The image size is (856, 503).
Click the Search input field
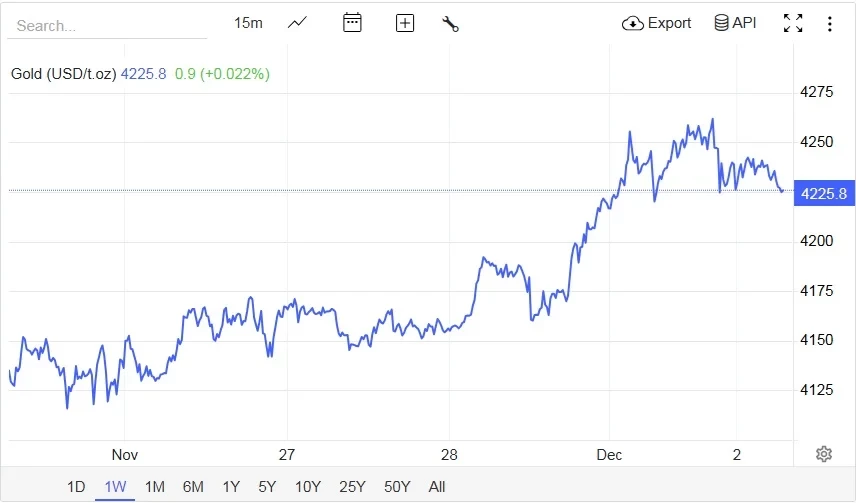pos(107,26)
